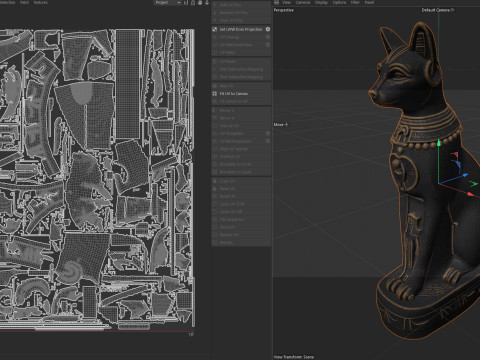Click the green Y-axis gizmo arrow
Image resolution: width=480 pixels, height=360 pixels.
click(439, 143)
